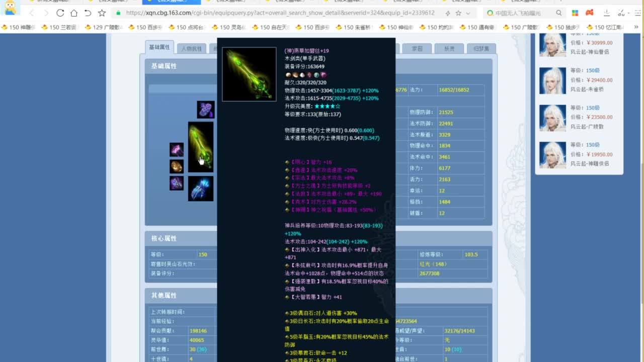Screen dimensions: 644x362
Task: Click the 法术防御 value 22491
Action: [446, 124]
